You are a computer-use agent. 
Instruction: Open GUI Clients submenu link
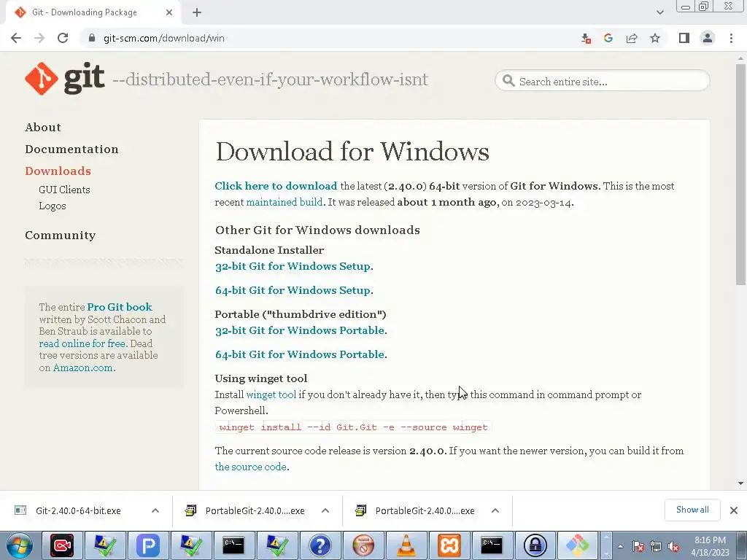(64, 190)
